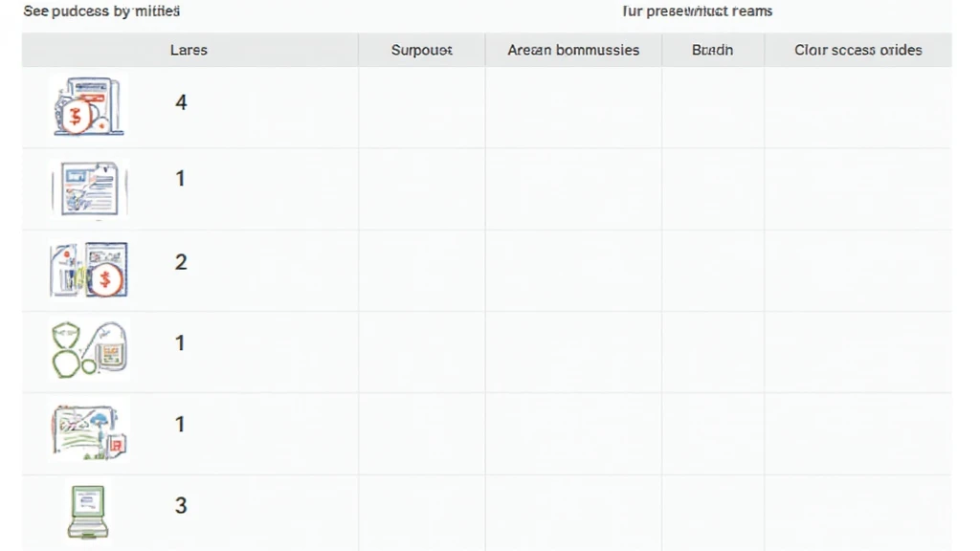Select empty Cloir sccess orides cell in second row
980x551 pixels.
858,189
